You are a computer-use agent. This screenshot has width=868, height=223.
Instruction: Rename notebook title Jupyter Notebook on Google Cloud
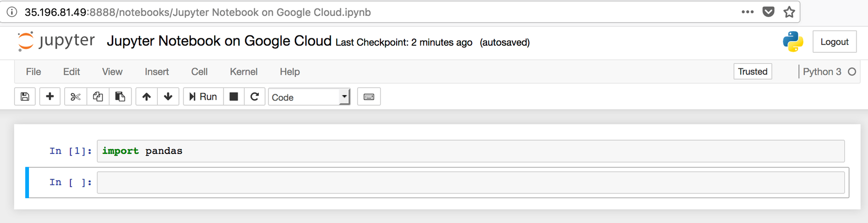(x=219, y=41)
